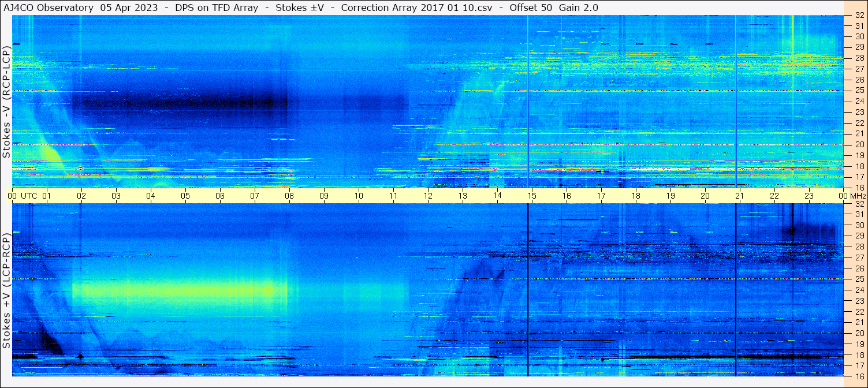
Task: Click 20 MHz label on upper -V panel
Action: click(x=859, y=144)
